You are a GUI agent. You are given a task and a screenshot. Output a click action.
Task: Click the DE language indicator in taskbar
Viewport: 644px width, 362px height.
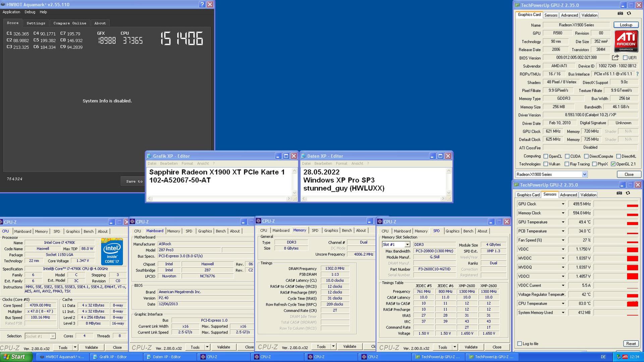point(603,357)
